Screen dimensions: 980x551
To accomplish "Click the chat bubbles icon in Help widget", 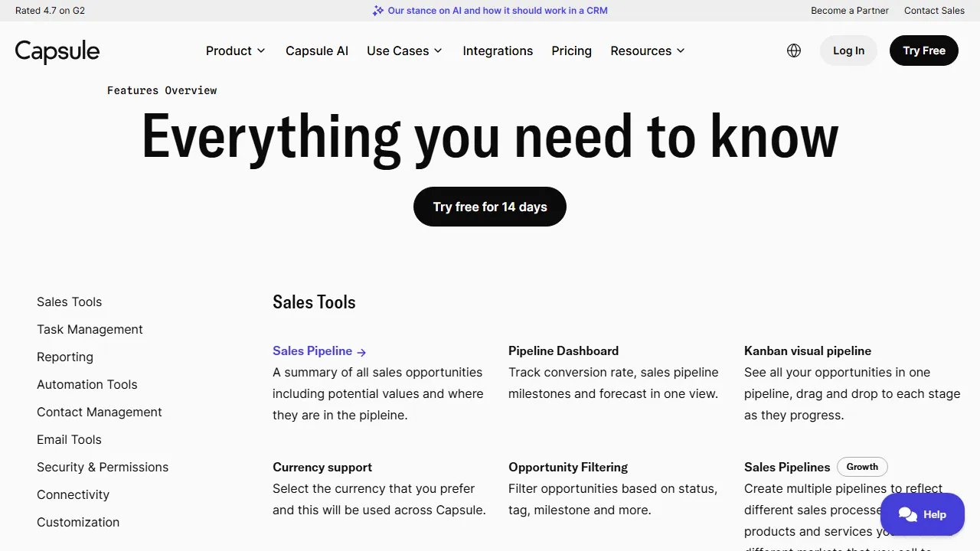I will pyautogui.click(x=908, y=514).
